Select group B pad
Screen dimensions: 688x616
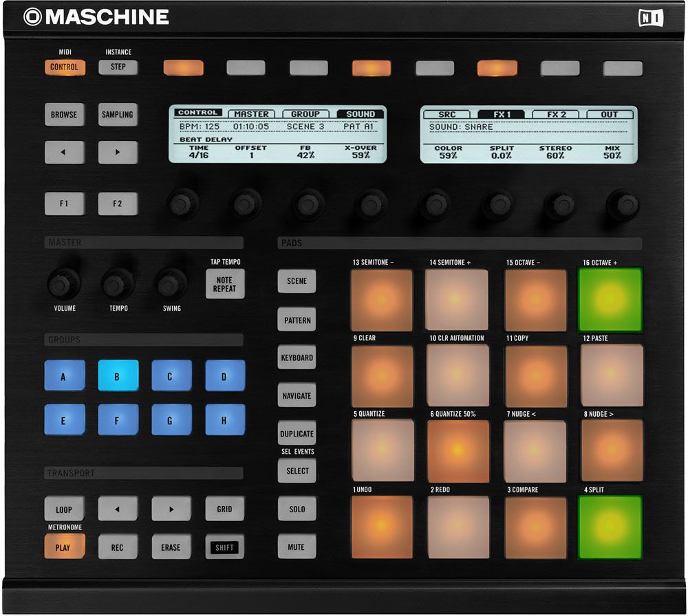point(118,376)
